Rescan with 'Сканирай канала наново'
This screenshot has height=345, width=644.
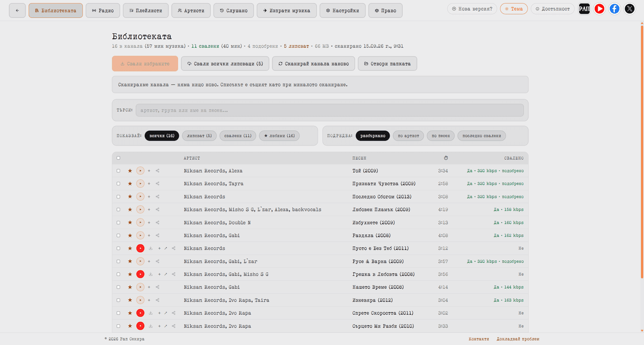[313, 64]
